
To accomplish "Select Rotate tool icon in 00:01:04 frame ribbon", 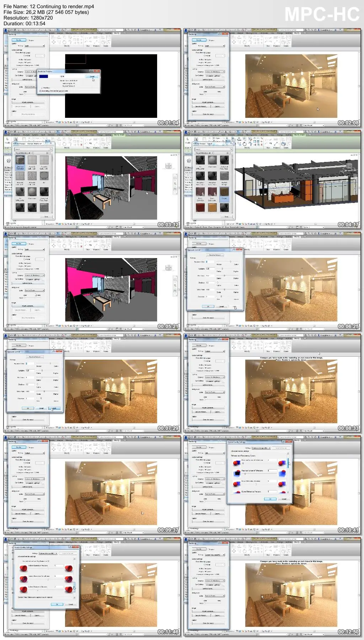I will tap(64, 42).
